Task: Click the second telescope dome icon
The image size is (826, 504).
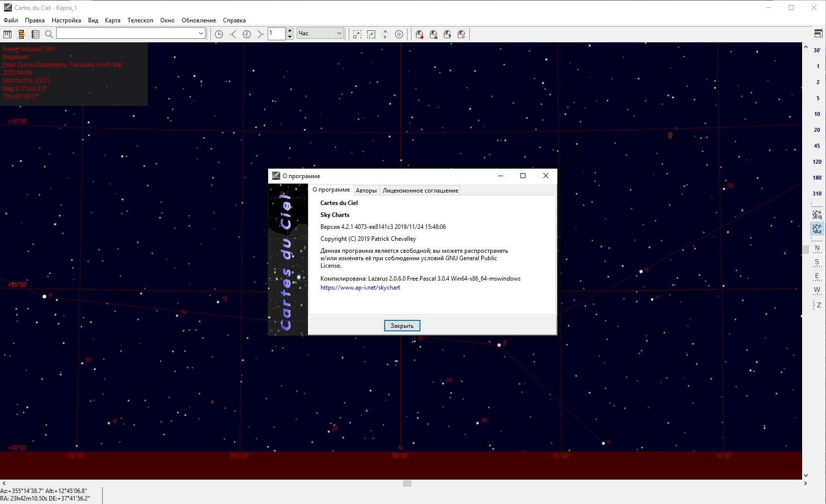Action: [x=433, y=34]
